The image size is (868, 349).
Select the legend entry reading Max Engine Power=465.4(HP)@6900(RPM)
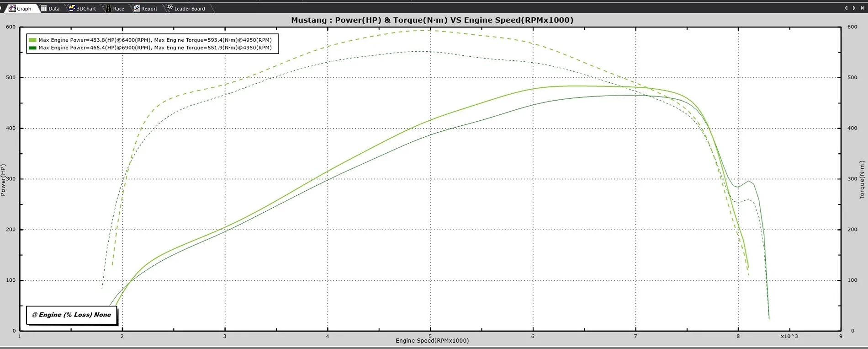(x=155, y=48)
